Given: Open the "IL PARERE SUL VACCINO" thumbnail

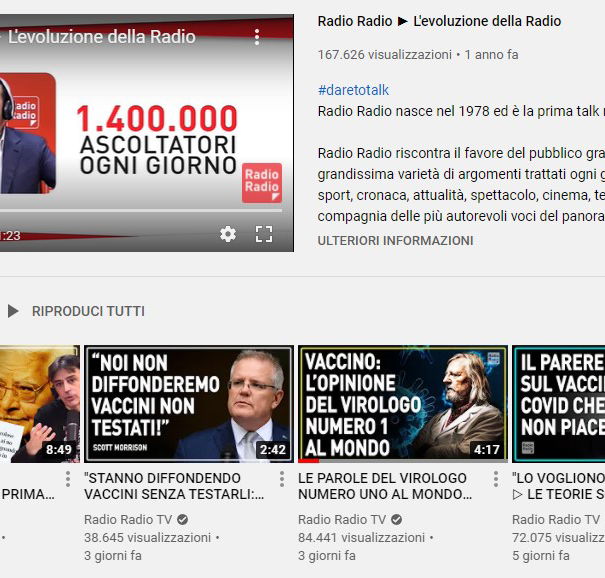Looking at the screenshot, I should (x=558, y=404).
